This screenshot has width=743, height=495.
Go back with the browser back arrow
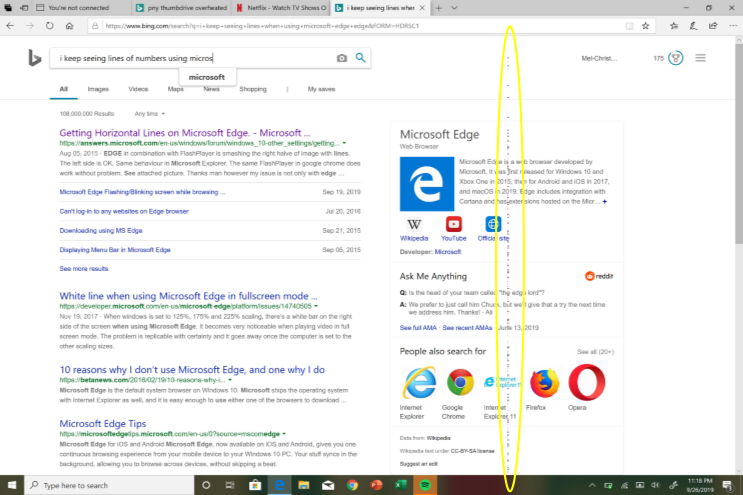tap(10, 26)
